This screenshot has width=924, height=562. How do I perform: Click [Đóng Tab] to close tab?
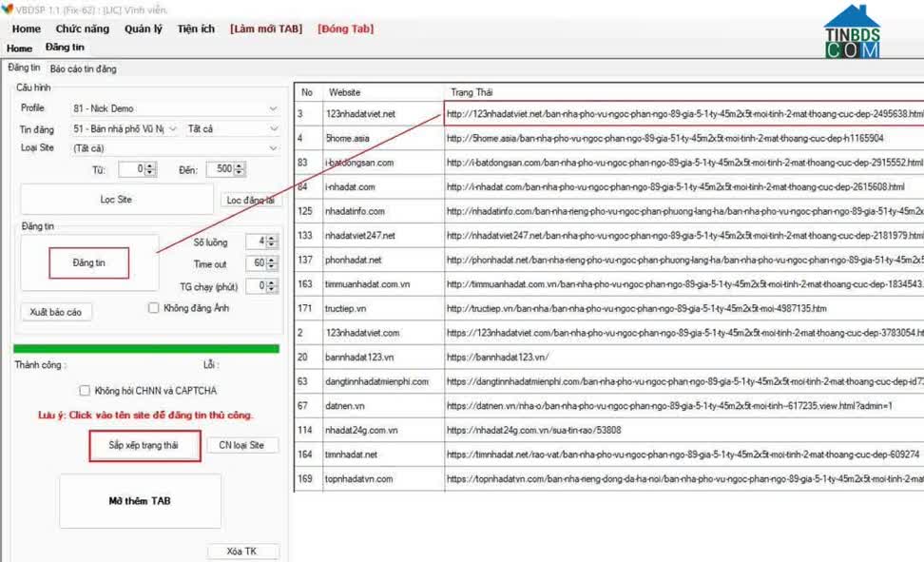click(345, 29)
